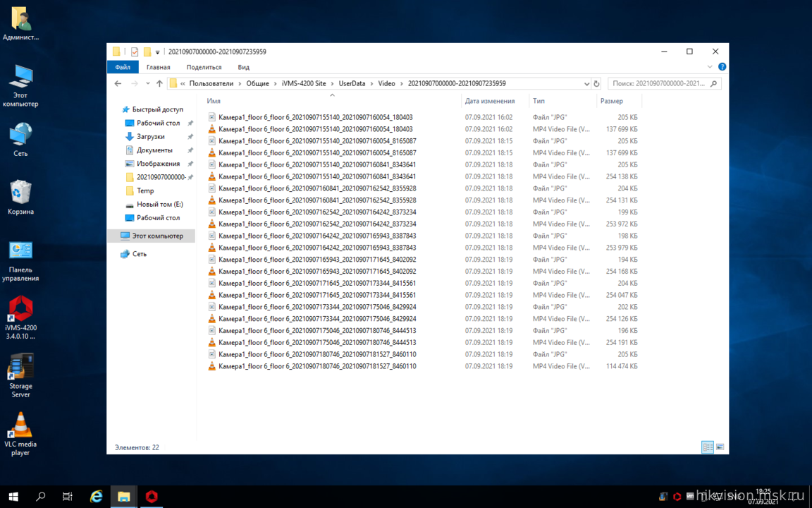Open the Windows Start menu
812x508 pixels.
pyautogui.click(x=13, y=497)
